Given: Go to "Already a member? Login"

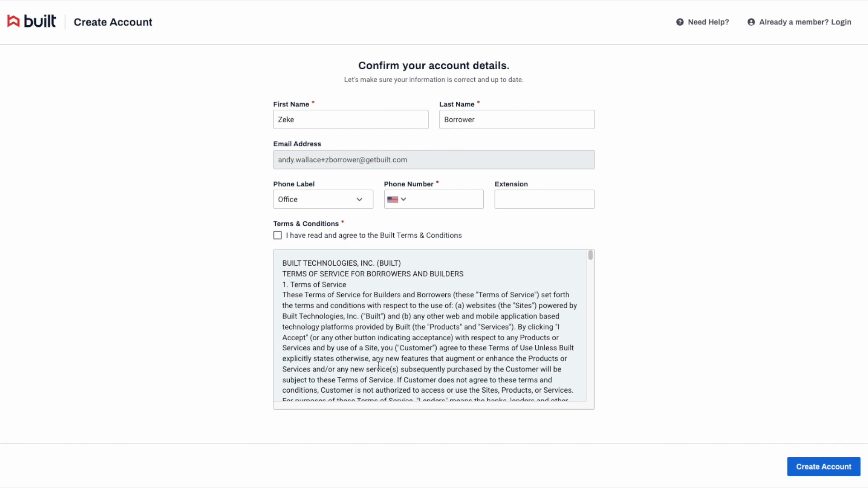Looking at the screenshot, I should [805, 22].
